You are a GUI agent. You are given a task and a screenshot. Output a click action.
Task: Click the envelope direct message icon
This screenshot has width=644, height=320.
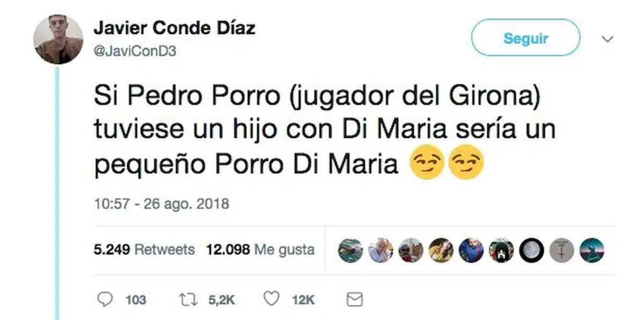[x=354, y=300]
